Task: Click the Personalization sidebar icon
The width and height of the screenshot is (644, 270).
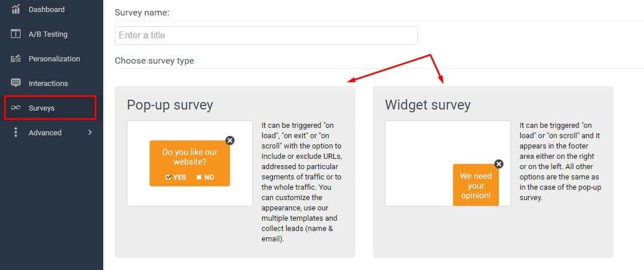Action: 16,58
